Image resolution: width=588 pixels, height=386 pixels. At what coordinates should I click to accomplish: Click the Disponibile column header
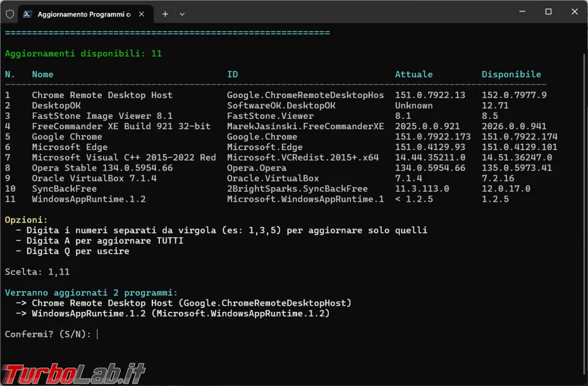511,74
